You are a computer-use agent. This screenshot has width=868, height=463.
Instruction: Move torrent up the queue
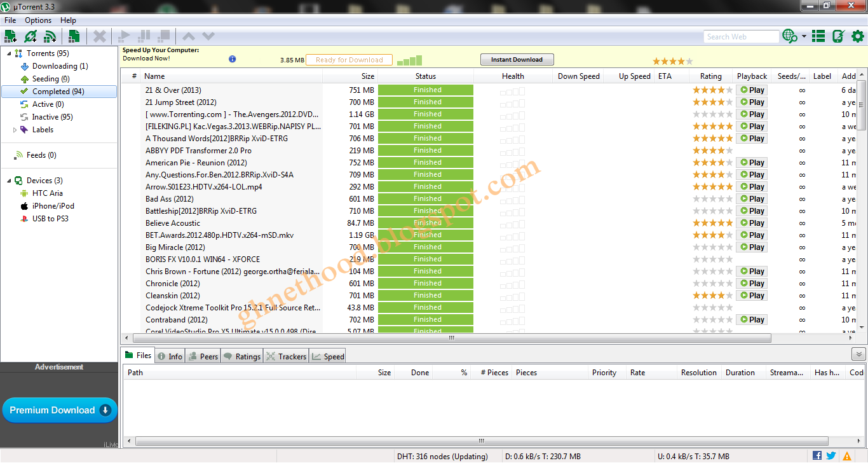tap(189, 36)
